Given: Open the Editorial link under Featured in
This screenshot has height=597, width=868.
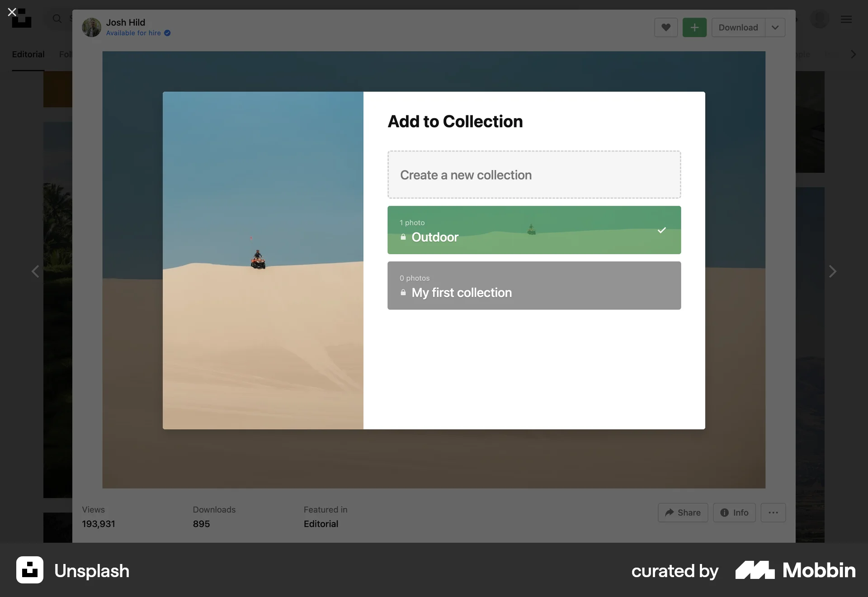Looking at the screenshot, I should pyautogui.click(x=321, y=524).
